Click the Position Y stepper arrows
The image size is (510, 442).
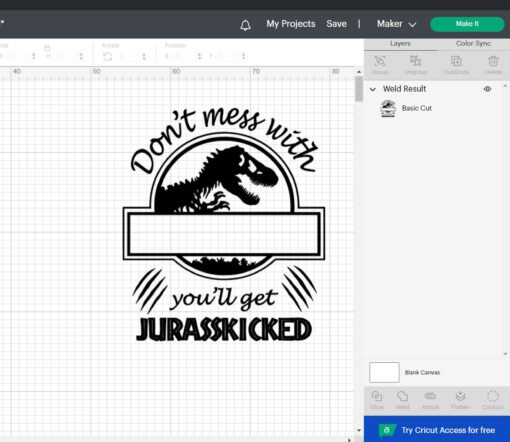coord(244,57)
